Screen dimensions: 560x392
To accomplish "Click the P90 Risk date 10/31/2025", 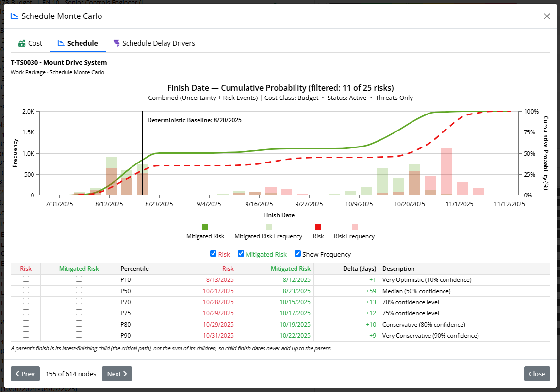I will click(218, 336).
